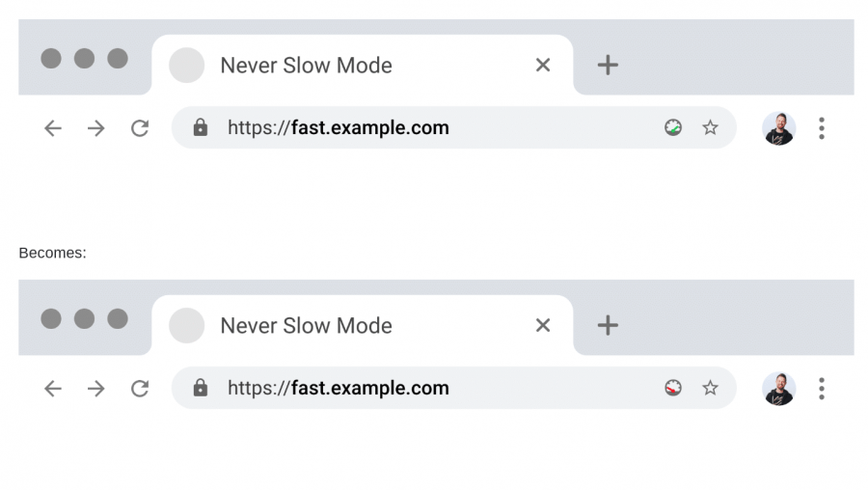Open the three-dot menu in the top browser
This screenshot has width=868, height=490.
click(822, 128)
